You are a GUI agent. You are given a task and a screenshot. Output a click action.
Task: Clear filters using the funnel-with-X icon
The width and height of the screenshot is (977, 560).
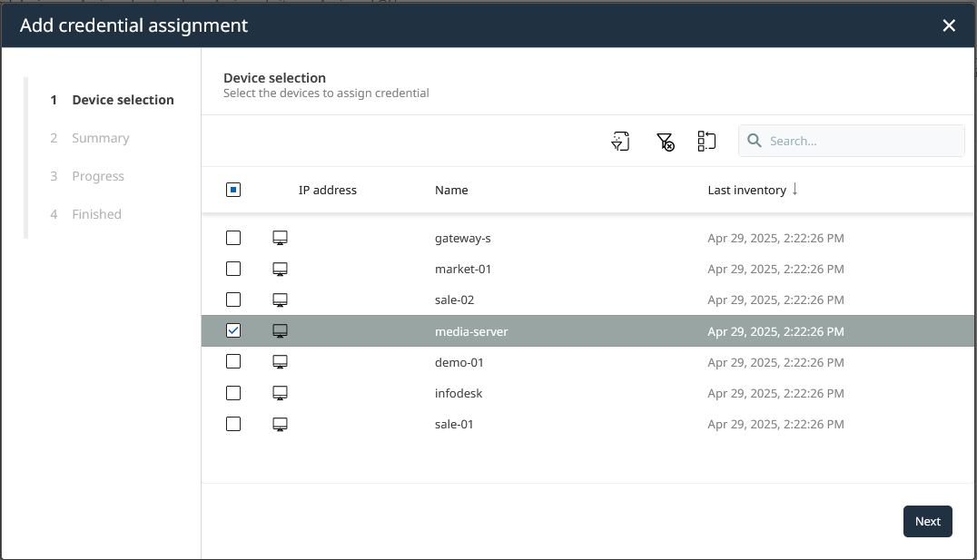pos(665,141)
